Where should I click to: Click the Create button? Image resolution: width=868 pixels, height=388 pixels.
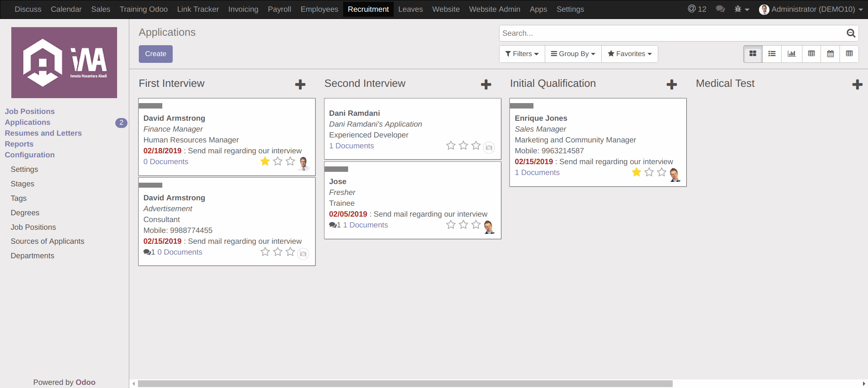[156, 54]
